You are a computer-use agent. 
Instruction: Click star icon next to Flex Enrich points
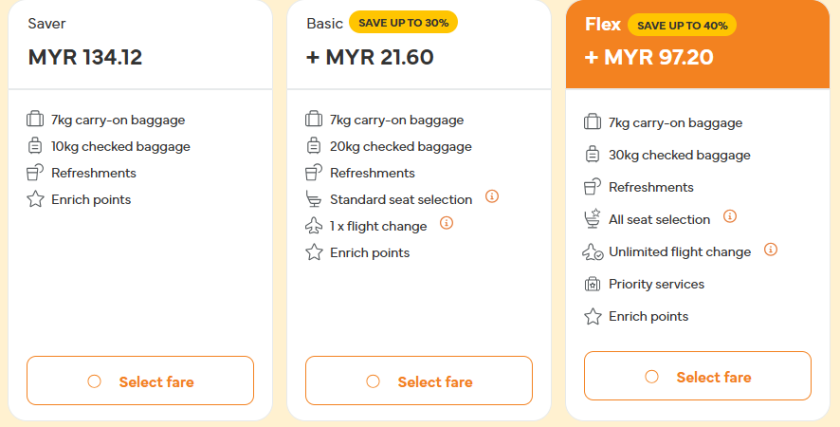pyautogui.click(x=592, y=316)
